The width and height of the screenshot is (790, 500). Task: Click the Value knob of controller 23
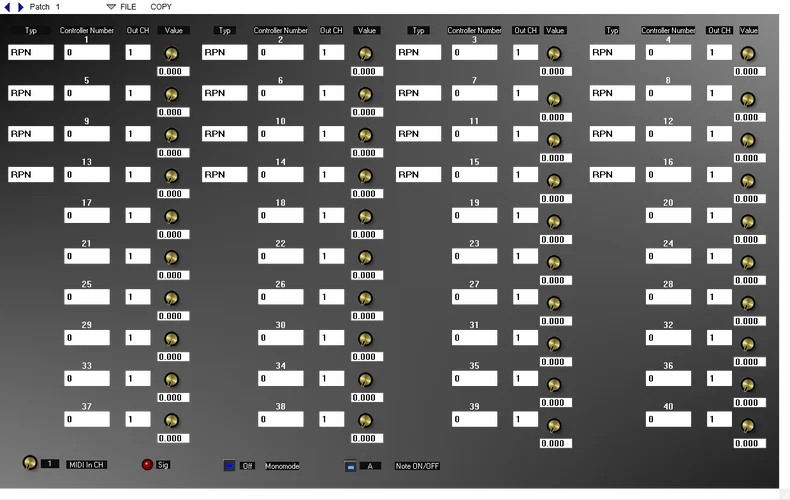click(554, 263)
